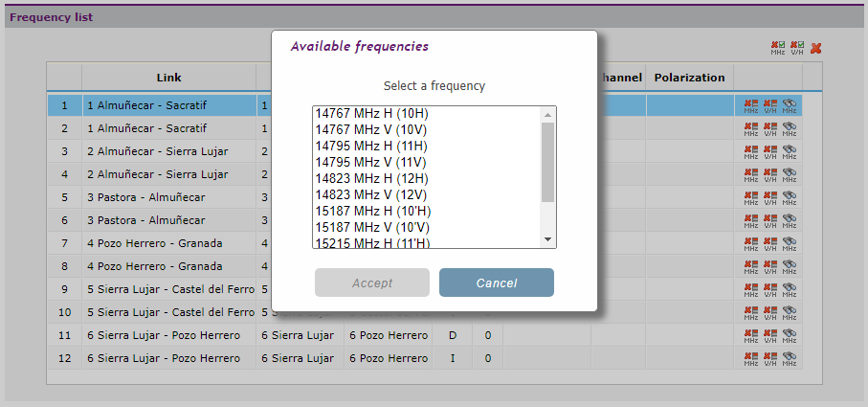The height and width of the screenshot is (407, 868).
Task: Delete MHz frequency for row 5
Action: pos(751,197)
